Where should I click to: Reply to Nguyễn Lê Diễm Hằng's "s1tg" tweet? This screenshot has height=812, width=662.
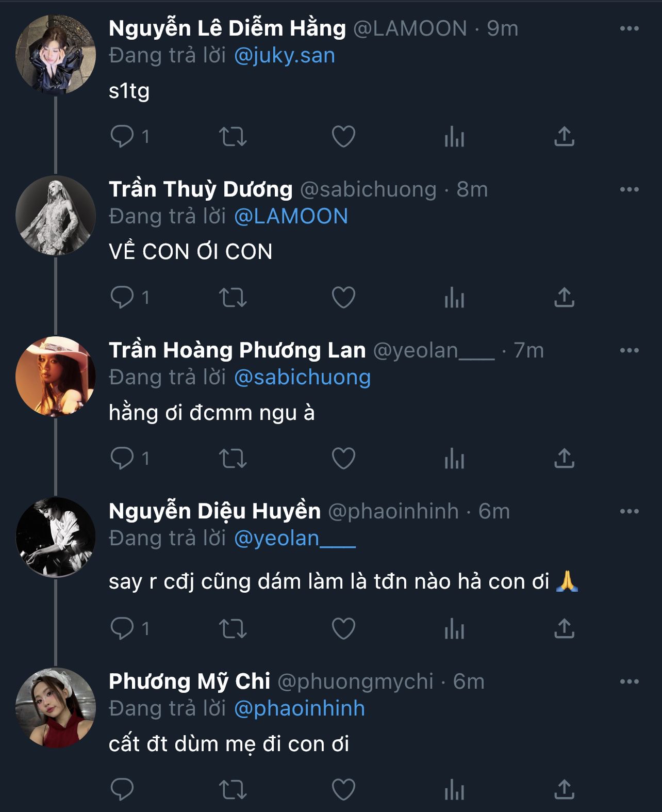click(122, 137)
